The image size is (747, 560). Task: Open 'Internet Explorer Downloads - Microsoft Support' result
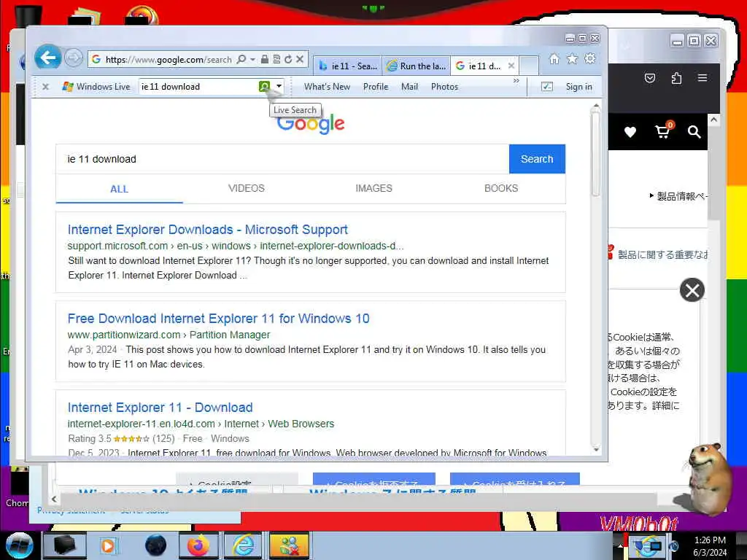click(x=208, y=230)
